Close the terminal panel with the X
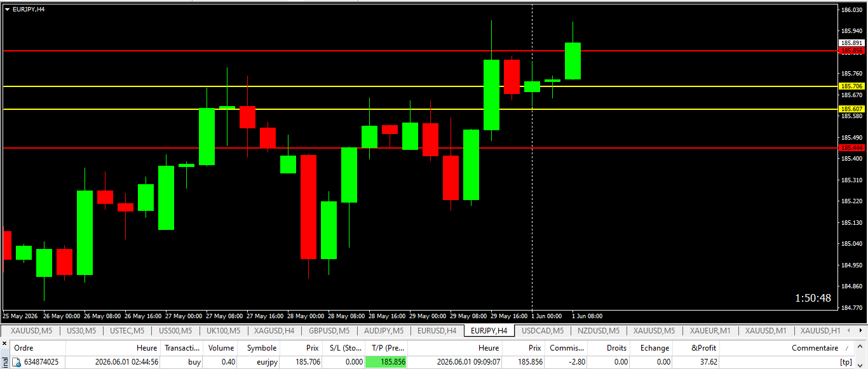The height and width of the screenshot is (369, 868). (4, 344)
